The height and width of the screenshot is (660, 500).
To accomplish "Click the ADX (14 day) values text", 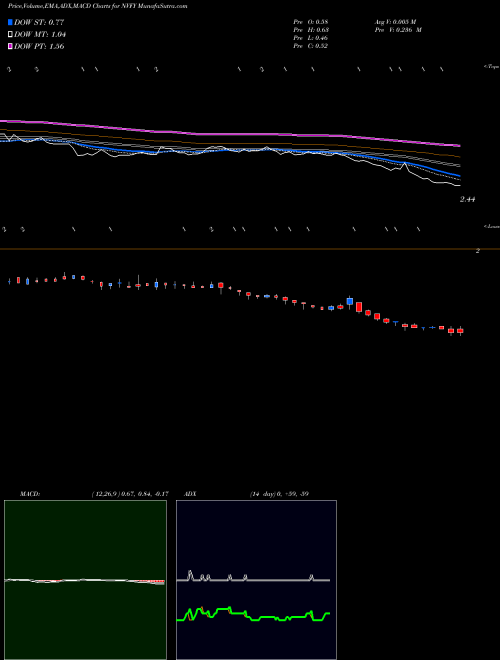I will click(279, 494).
